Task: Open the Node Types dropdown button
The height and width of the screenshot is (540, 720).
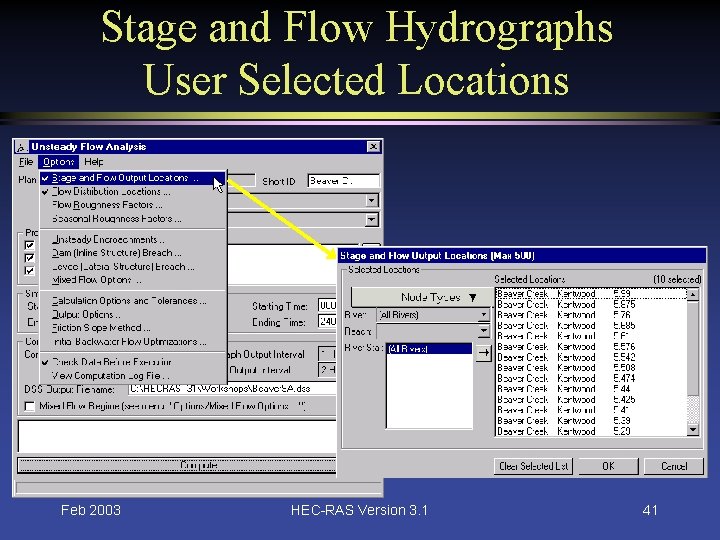Action: [x=421, y=298]
